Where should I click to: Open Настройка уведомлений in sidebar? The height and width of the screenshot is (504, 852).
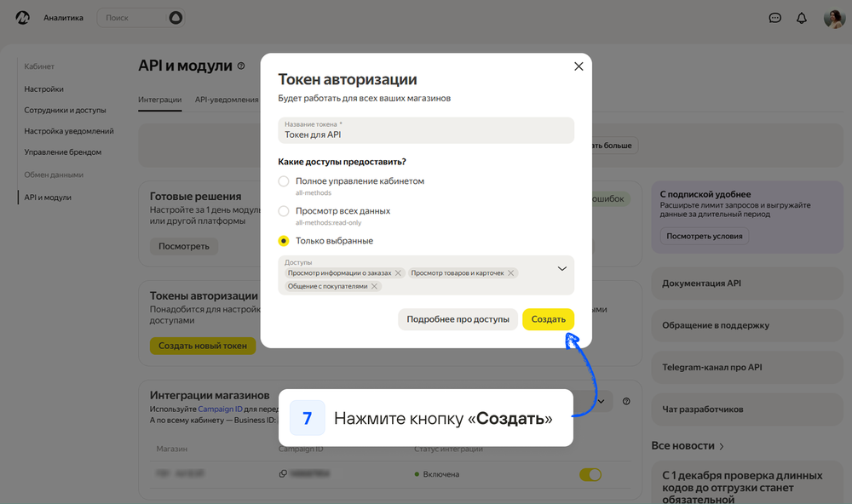(69, 131)
